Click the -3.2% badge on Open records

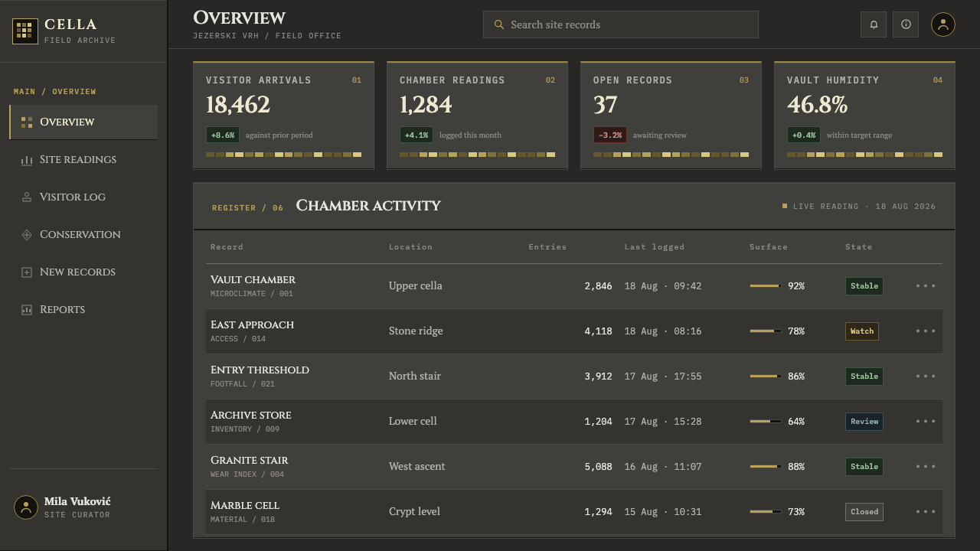(610, 135)
